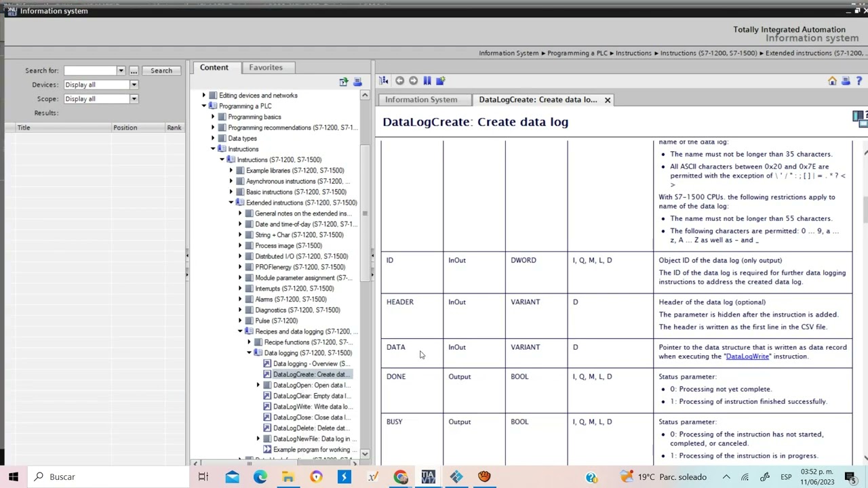868x488 pixels.
Task: Expand the Basic instructions node
Action: coord(231,192)
